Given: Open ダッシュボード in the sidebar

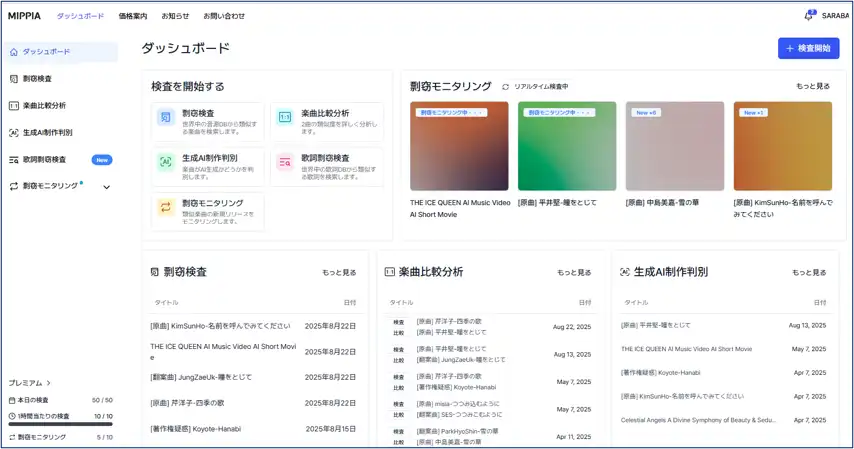Looking at the screenshot, I should [60, 52].
